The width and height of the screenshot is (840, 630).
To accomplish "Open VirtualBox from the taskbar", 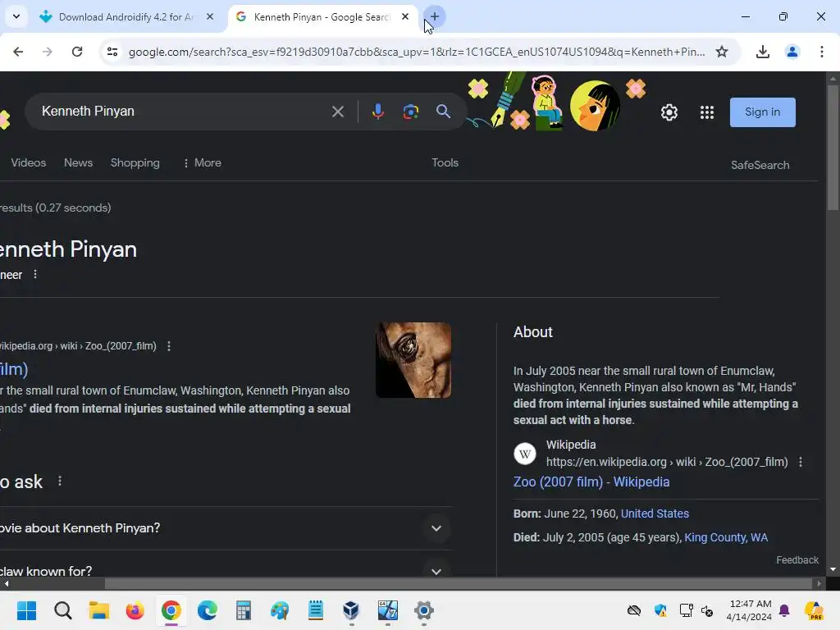I will click(x=351, y=610).
